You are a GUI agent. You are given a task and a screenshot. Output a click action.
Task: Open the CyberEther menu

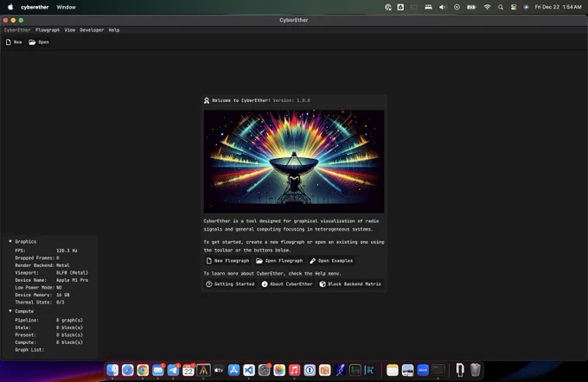click(17, 30)
